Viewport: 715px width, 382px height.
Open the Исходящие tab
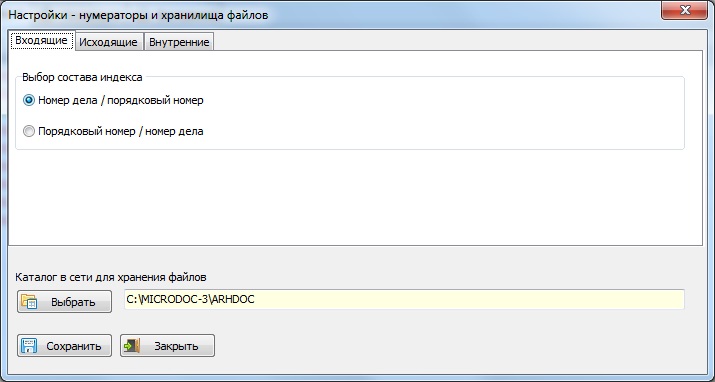[109, 42]
